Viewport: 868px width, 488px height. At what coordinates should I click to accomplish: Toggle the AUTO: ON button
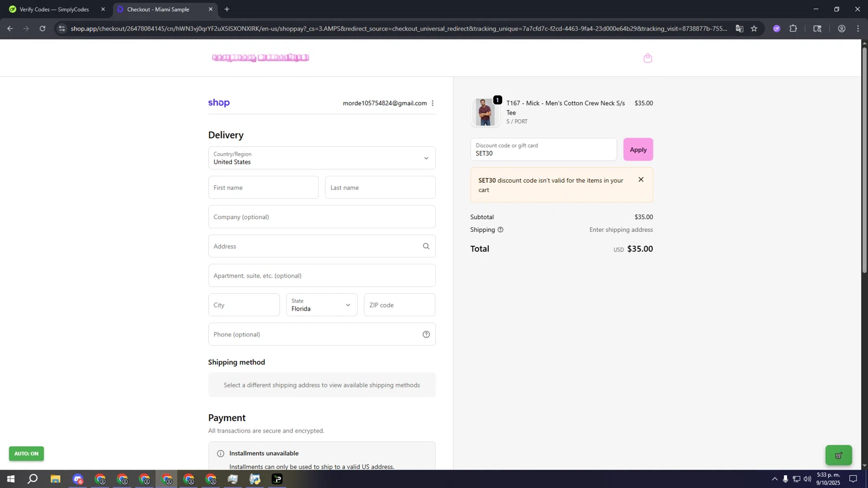[x=26, y=454]
